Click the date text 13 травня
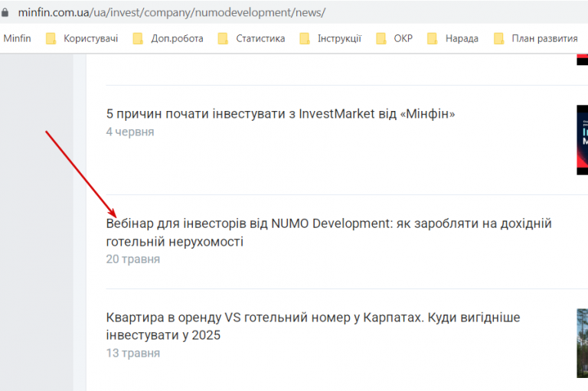Screen dimensions: 588x391 point(133,354)
